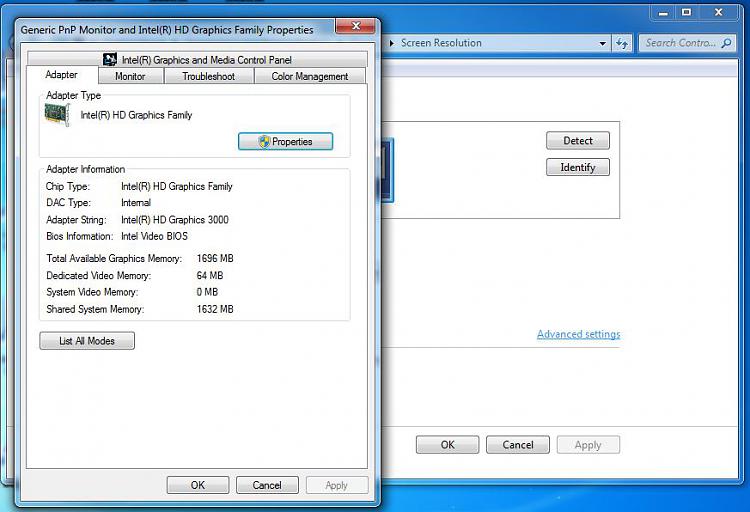Screen dimensions: 750x512
Task: Click the address bar refresh icon
Action: [622, 43]
